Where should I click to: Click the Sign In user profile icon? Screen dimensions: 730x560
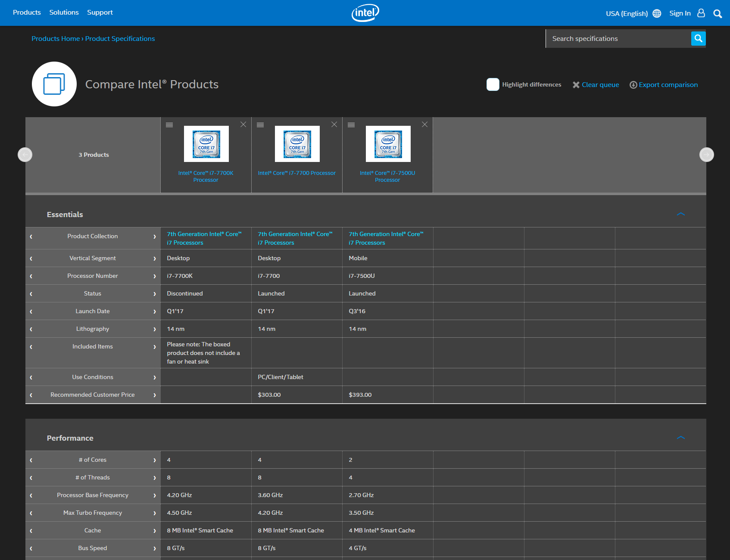point(701,13)
